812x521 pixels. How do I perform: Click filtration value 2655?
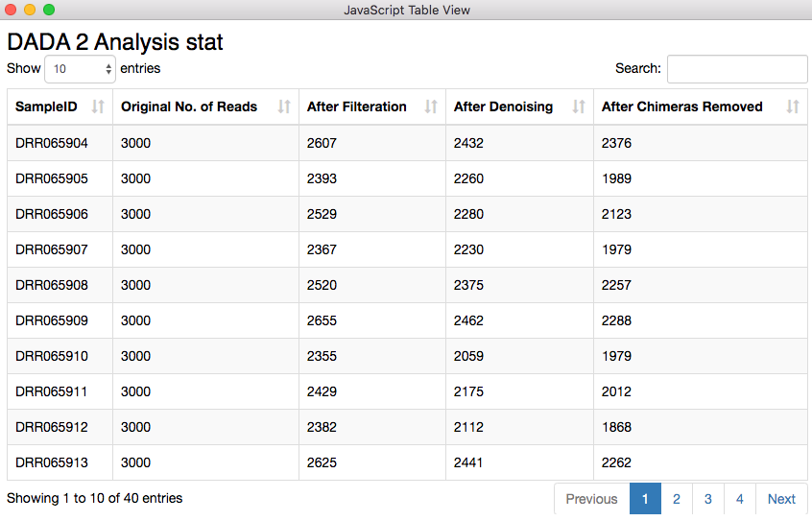coord(322,320)
